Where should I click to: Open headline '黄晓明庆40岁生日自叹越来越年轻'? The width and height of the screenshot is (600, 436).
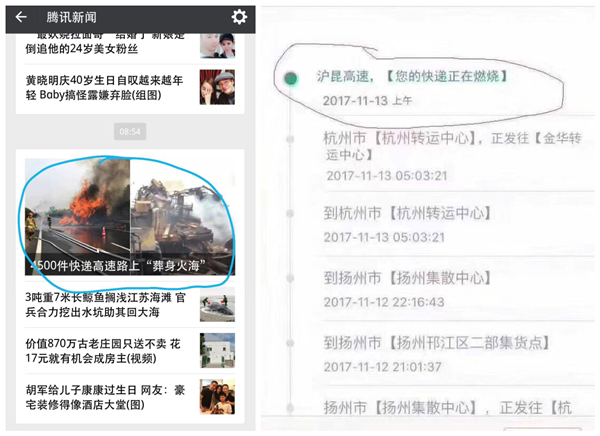pos(104,87)
